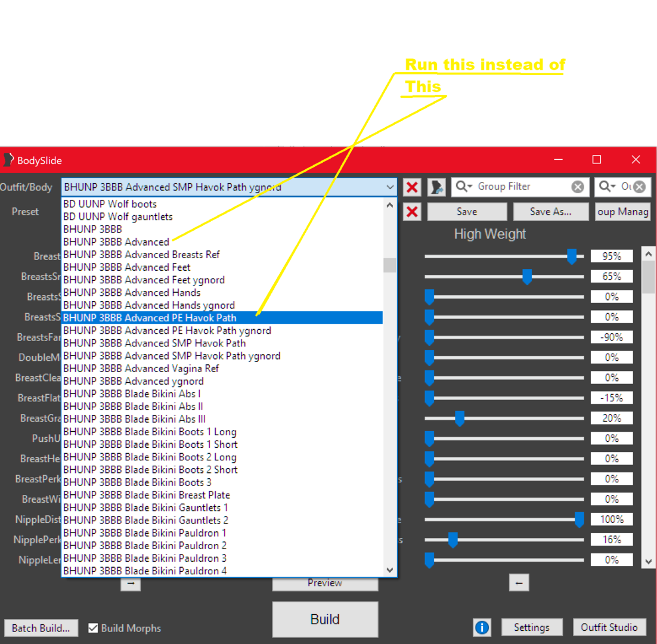Click the 20% high weight slider handle

460,418
